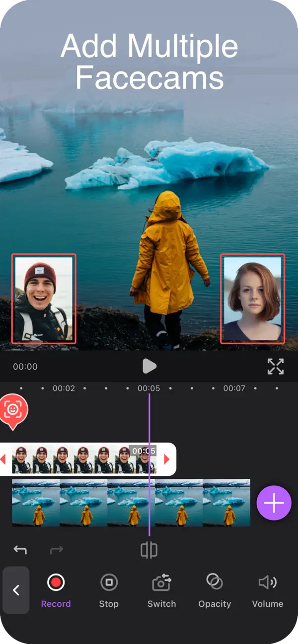This screenshot has height=644, width=298.
Task: Select the red facecam marker pin
Action: tap(12, 411)
